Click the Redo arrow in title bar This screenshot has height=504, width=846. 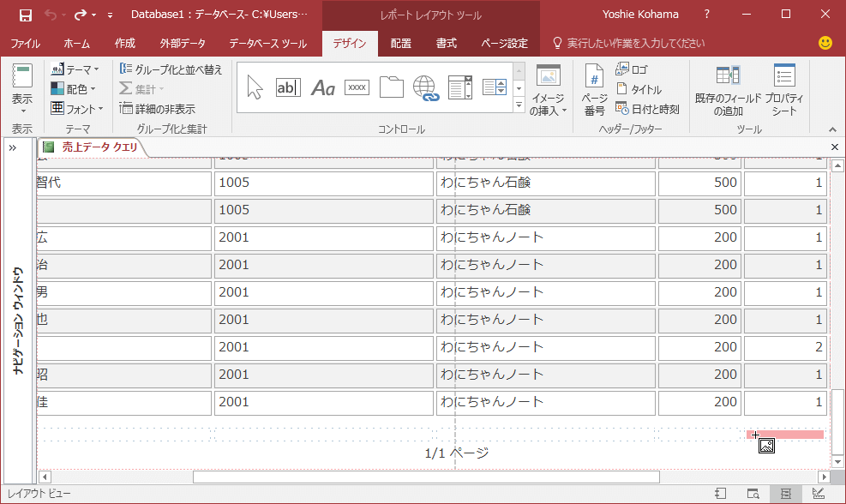pos(81,15)
